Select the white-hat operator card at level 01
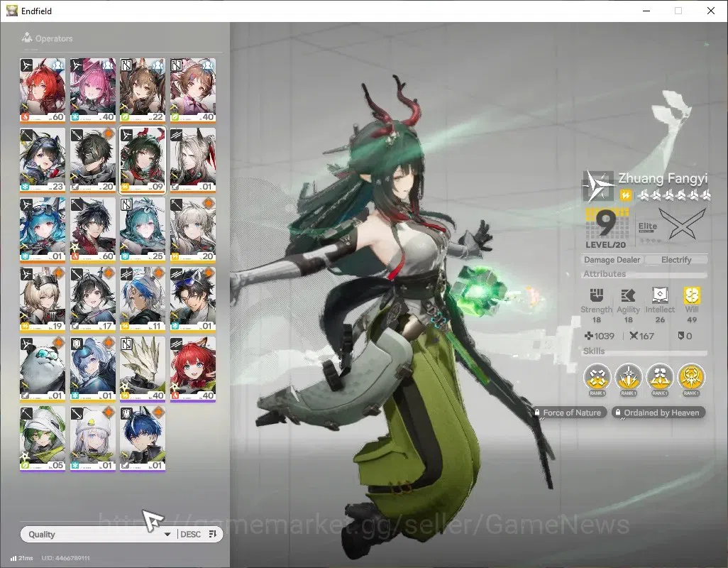Image resolution: width=728 pixels, height=568 pixels. click(92, 438)
